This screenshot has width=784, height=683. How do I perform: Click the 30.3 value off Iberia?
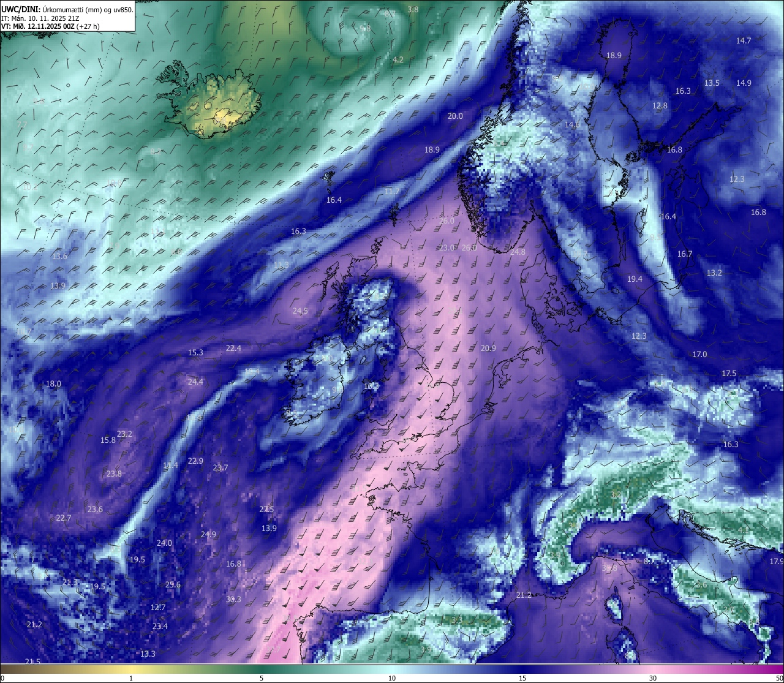233,599
